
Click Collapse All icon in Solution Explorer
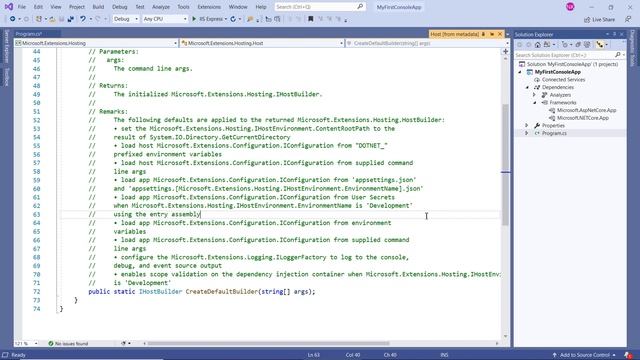tap(578, 45)
